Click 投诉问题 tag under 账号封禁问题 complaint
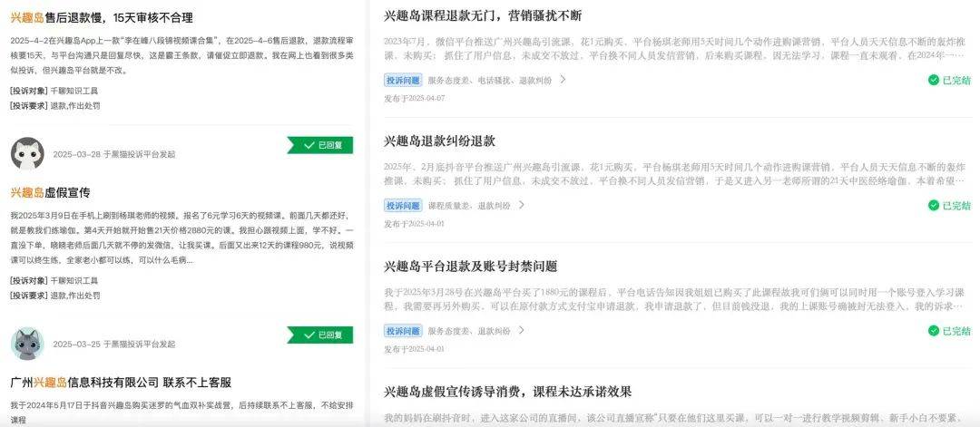This screenshot has width=980, height=427. (x=403, y=331)
